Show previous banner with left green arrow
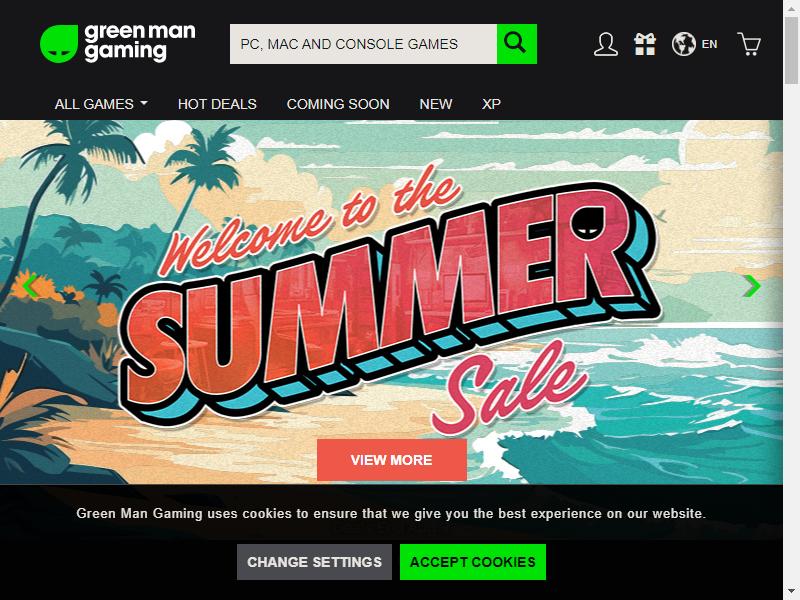 [30, 286]
